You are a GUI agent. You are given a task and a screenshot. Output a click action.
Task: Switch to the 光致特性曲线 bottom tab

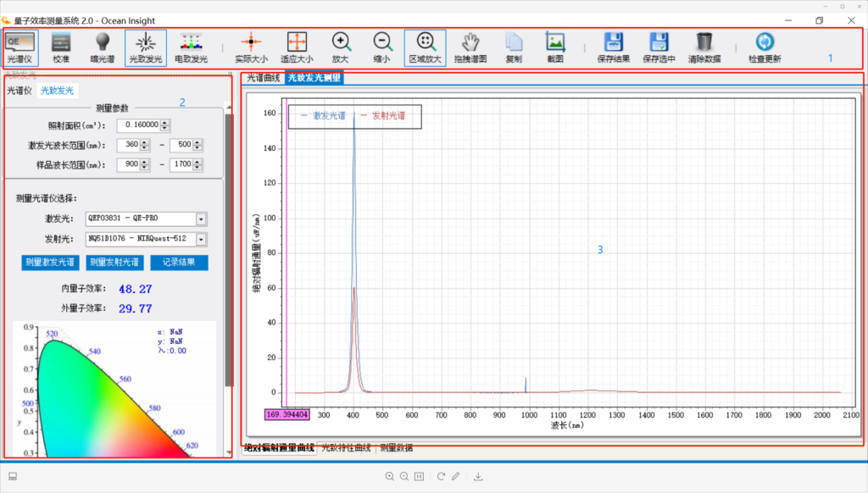click(x=346, y=448)
